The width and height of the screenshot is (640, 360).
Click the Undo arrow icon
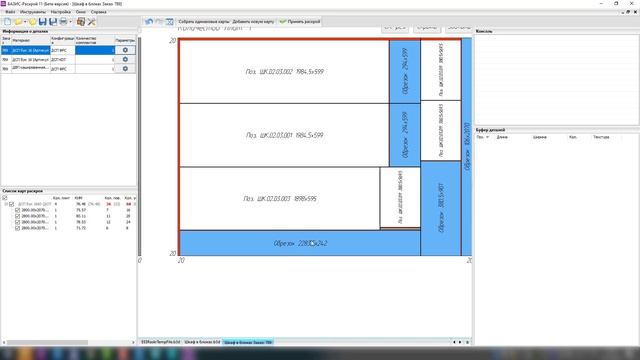coord(149,21)
